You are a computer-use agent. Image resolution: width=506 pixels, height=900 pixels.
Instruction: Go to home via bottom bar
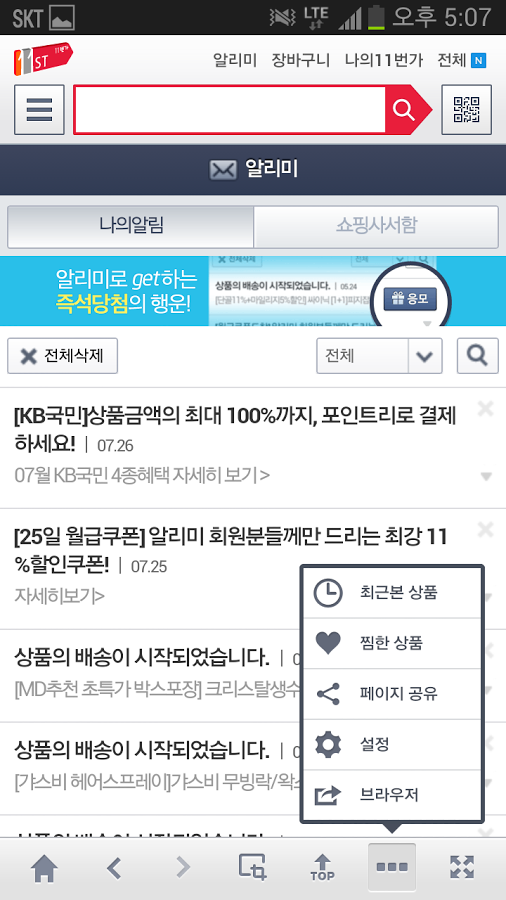point(44,868)
